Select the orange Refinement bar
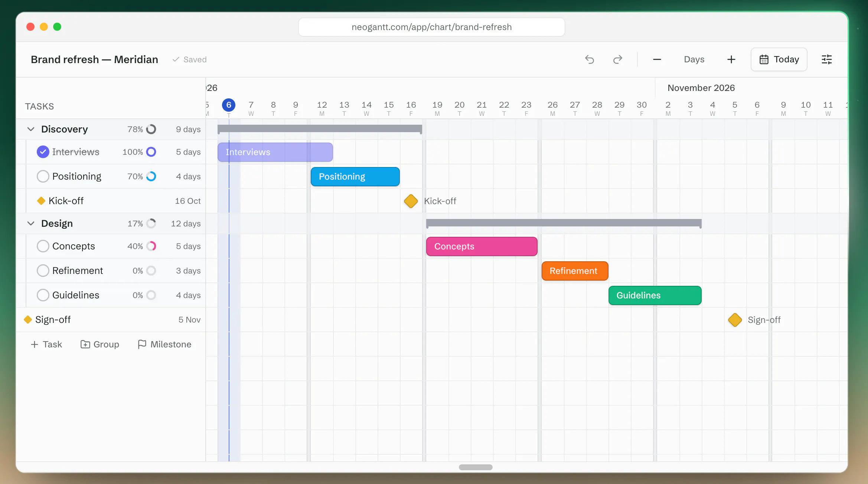The width and height of the screenshot is (868, 484). tap(575, 271)
